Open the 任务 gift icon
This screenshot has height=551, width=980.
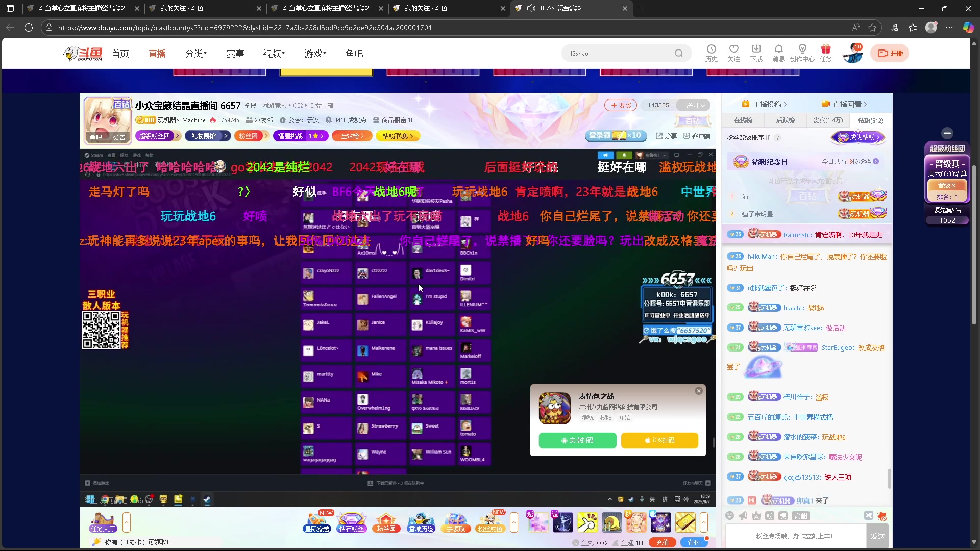[x=825, y=53]
